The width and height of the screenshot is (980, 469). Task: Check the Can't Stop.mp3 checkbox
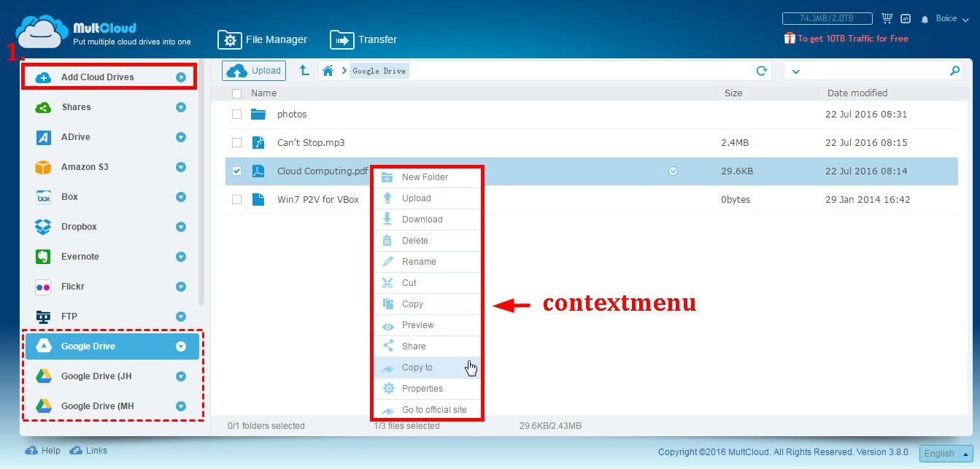point(236,142)
